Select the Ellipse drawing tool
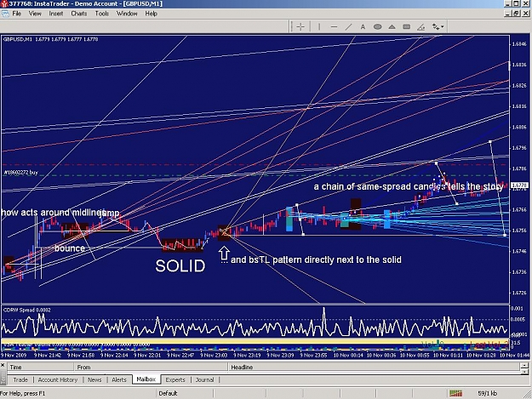Screen dimensions: 532x399 point(377,26)
